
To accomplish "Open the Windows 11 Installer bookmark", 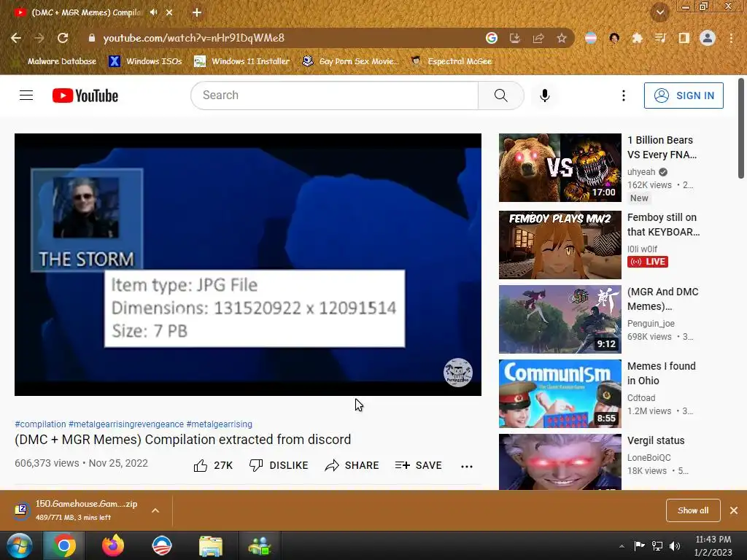I will 242,61.
